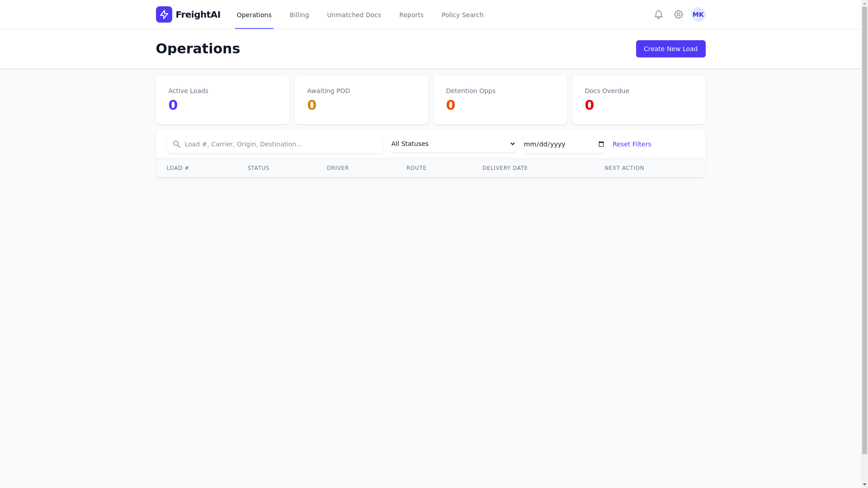
Task: Click the NEXT ACTION column header
Action: tap(624, 168)
